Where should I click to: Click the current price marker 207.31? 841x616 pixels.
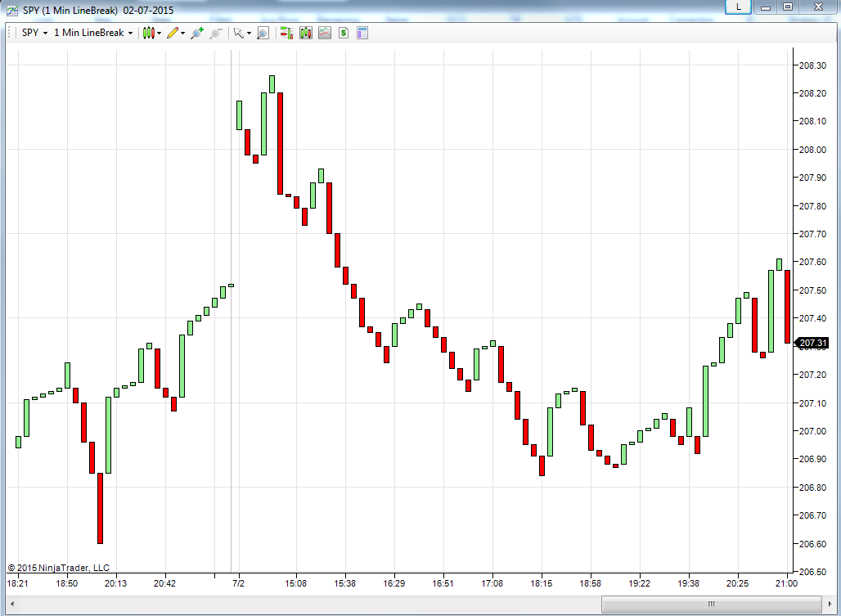[812, 343]
